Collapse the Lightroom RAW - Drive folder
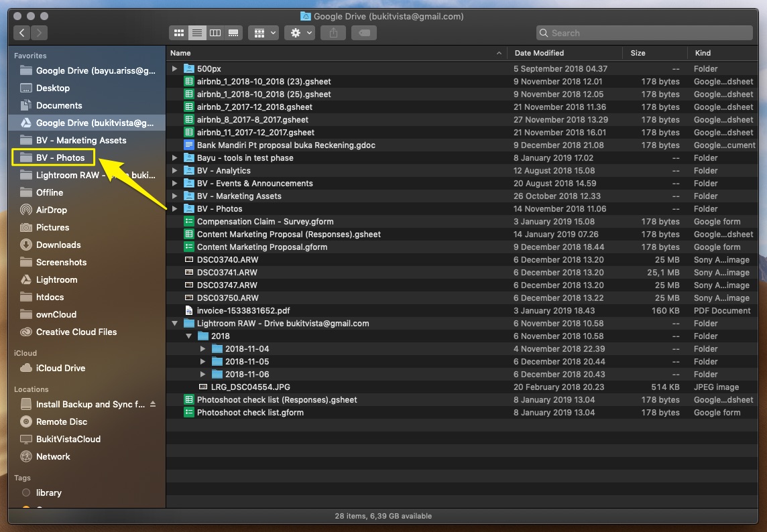 click(x=174, y=323)
